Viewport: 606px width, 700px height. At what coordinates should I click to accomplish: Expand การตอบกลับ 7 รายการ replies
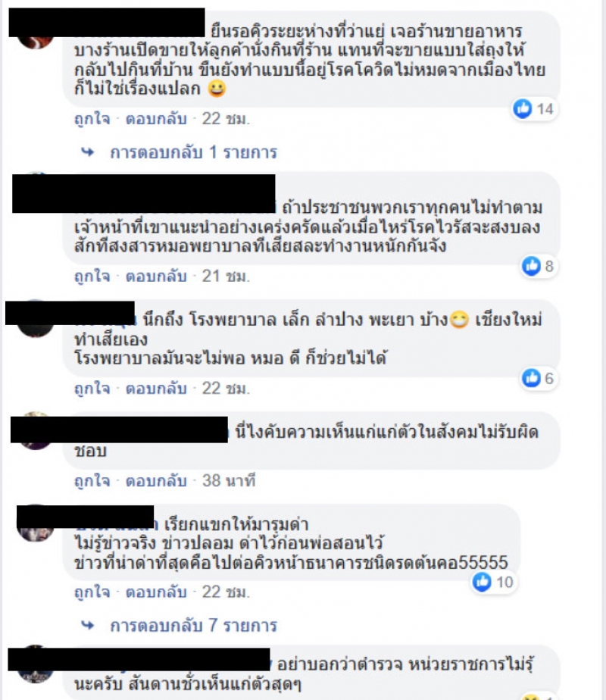pyautogui.click(x=193, y=626)
